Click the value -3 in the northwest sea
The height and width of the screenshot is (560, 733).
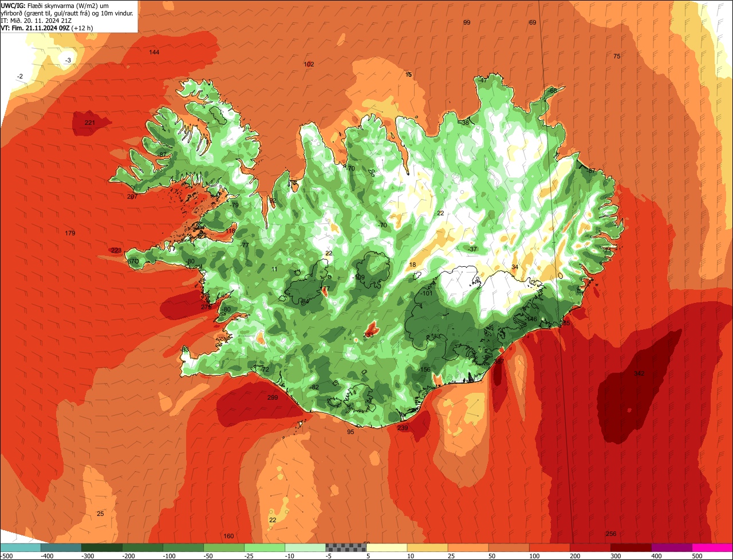(68, 60)
